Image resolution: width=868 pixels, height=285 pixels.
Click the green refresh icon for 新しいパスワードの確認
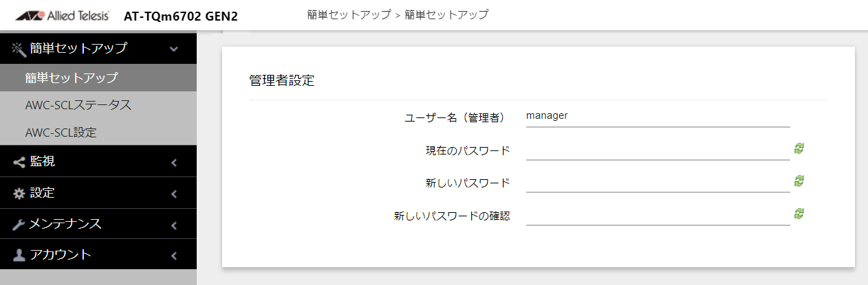pos(799,214)
